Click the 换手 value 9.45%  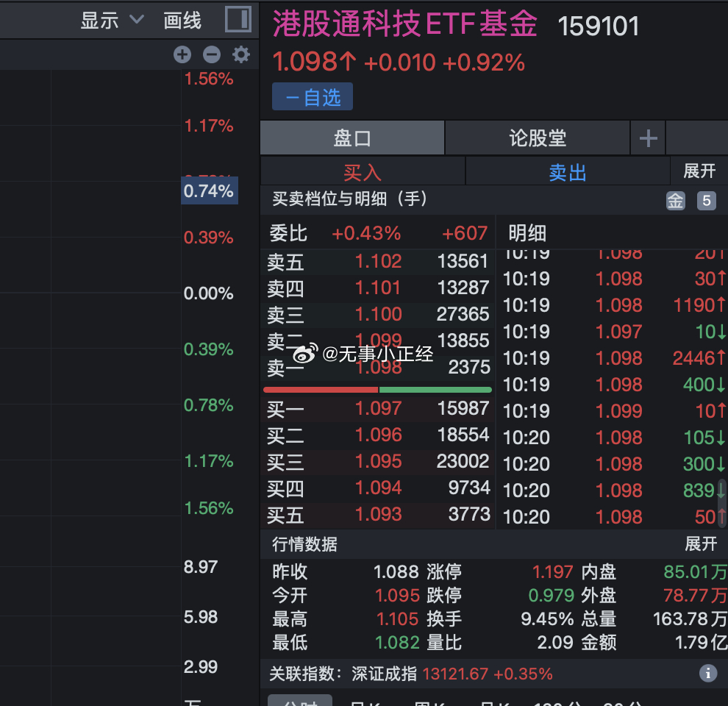tap(547, 619)
